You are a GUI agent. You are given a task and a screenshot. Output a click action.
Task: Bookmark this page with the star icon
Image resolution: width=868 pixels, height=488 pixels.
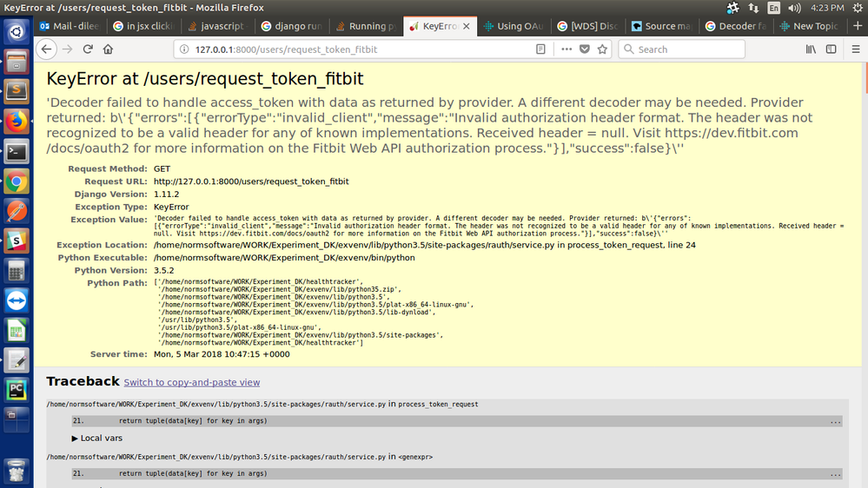point(602,49)
